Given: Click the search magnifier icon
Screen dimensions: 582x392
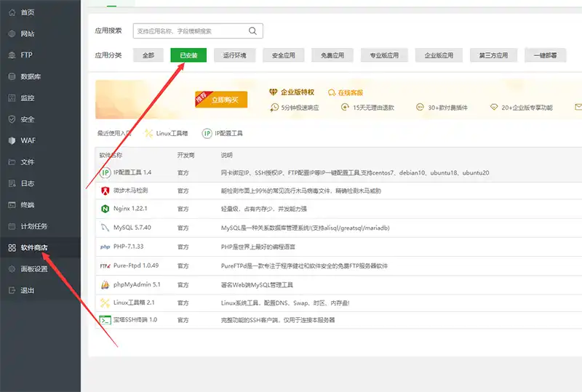Looking at the screenshot, I should click(x=252, y=31).
